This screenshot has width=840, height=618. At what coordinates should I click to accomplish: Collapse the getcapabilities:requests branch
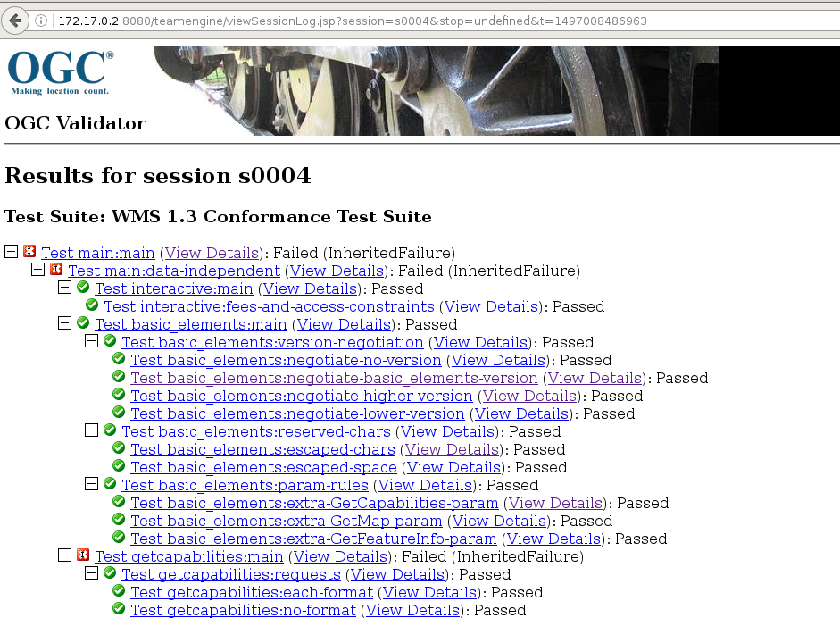point(92,573)
